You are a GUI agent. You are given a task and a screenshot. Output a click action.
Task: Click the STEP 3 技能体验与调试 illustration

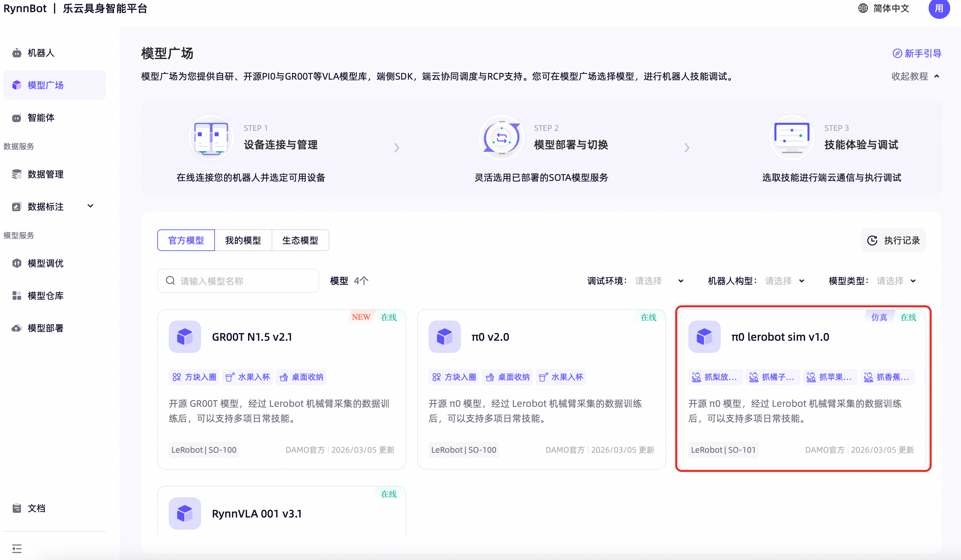pos(792,138)
